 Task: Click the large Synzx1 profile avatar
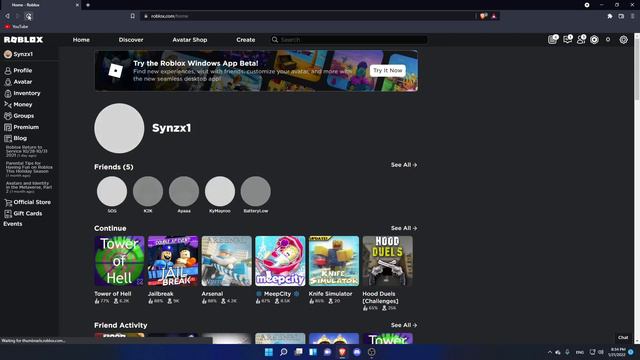[x=119, y=128]
